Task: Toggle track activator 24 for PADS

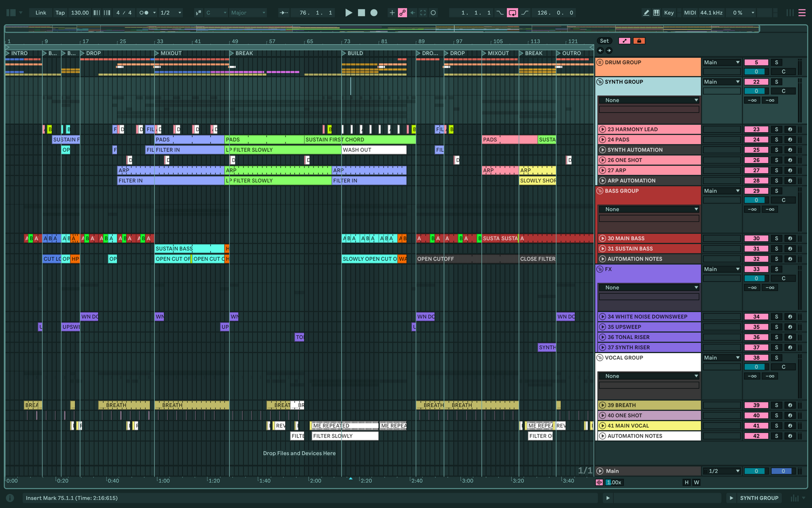Action: pos(756,140)
